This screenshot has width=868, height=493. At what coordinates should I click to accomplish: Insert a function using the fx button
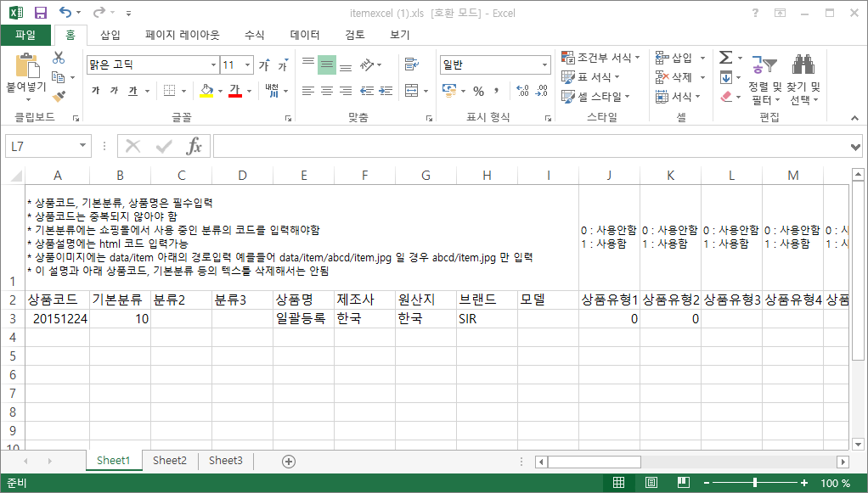(x=194, y=146)
